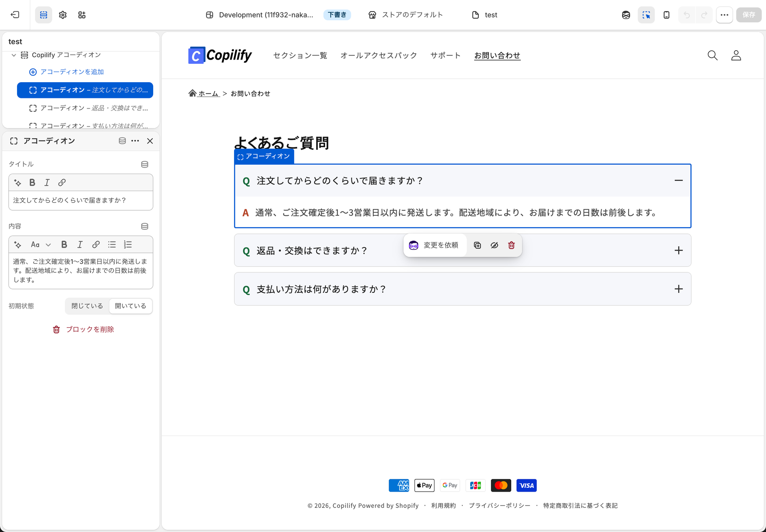Click the Visa payment icon
This screenshot has width=766, height=532.
click(x=526, y=486)
